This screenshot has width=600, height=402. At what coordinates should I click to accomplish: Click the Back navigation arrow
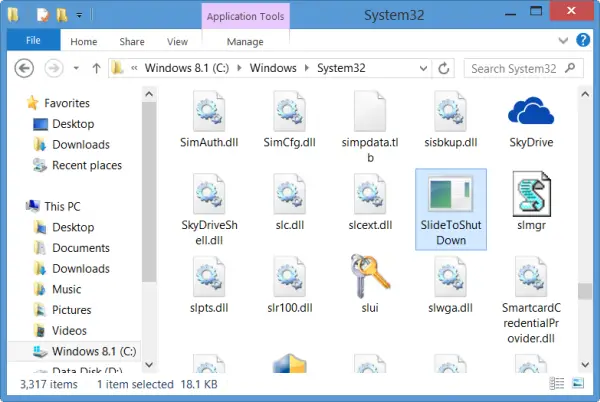coord(24,68)
